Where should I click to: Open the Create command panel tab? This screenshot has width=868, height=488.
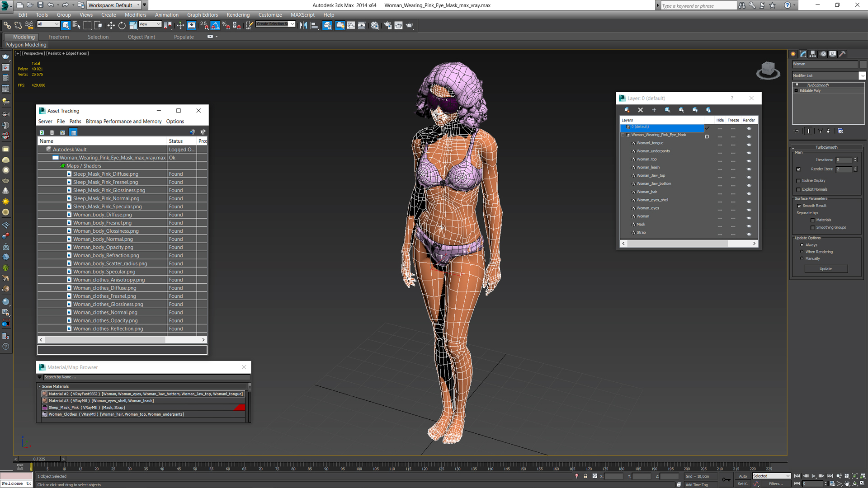click(793, 54)
